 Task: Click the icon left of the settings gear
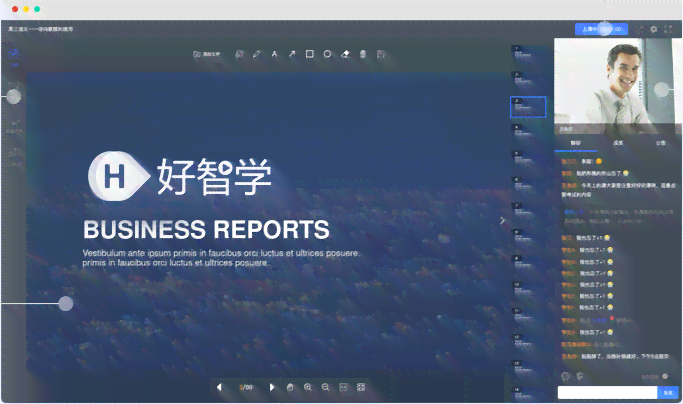tap(640, 29)
